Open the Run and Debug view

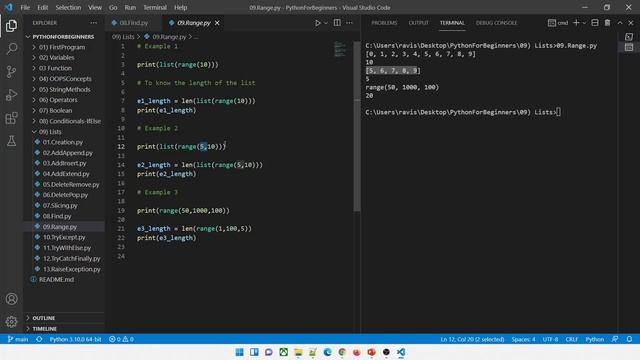pyautogui.click(x=11, y=95)
